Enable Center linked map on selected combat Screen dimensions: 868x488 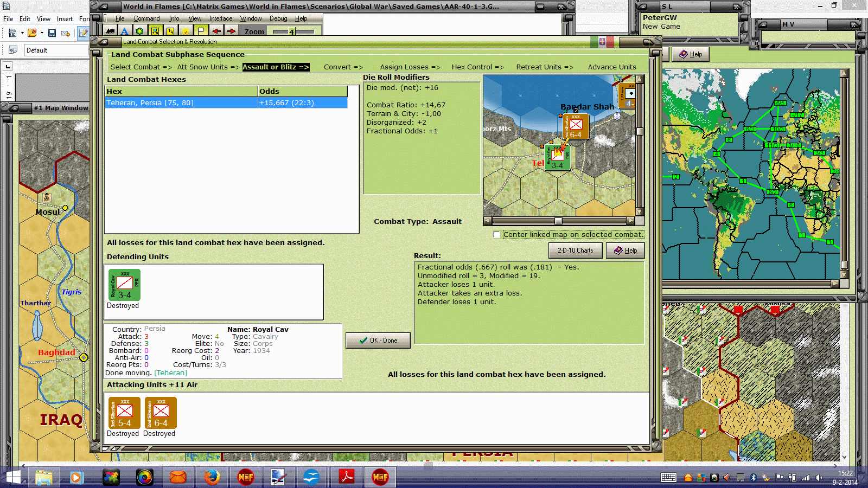click(x=496, y=235)
